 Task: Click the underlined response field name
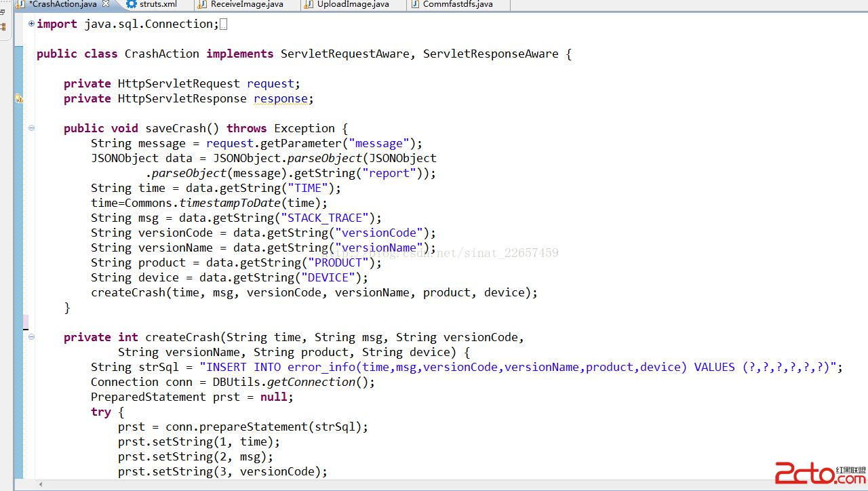click(x=281, y=98)
